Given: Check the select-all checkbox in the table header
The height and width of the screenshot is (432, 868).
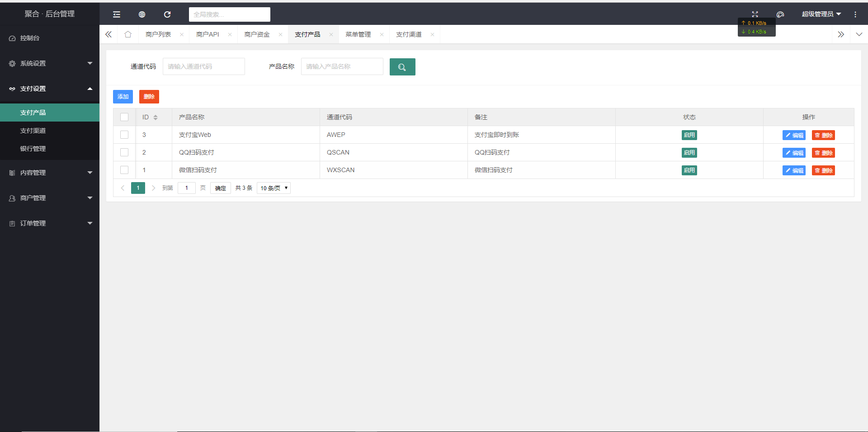Looking at the screenshot, I should pos(124,117).
